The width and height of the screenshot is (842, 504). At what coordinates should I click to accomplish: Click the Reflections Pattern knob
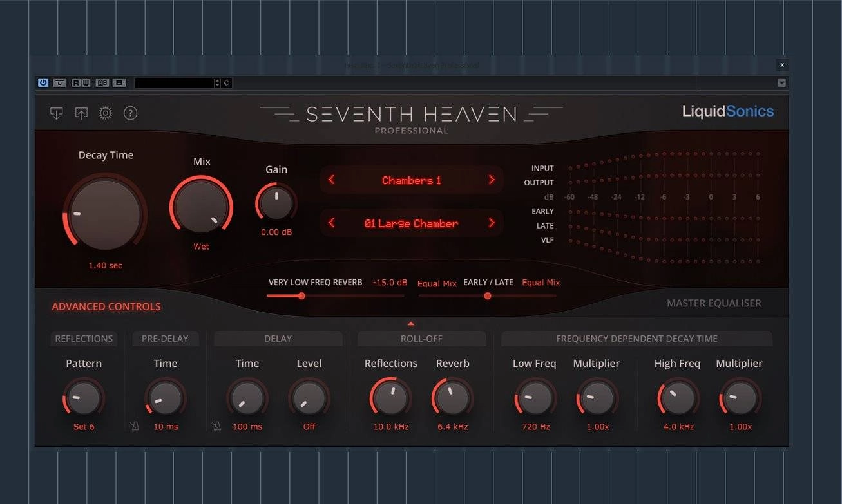click(84, 398)
